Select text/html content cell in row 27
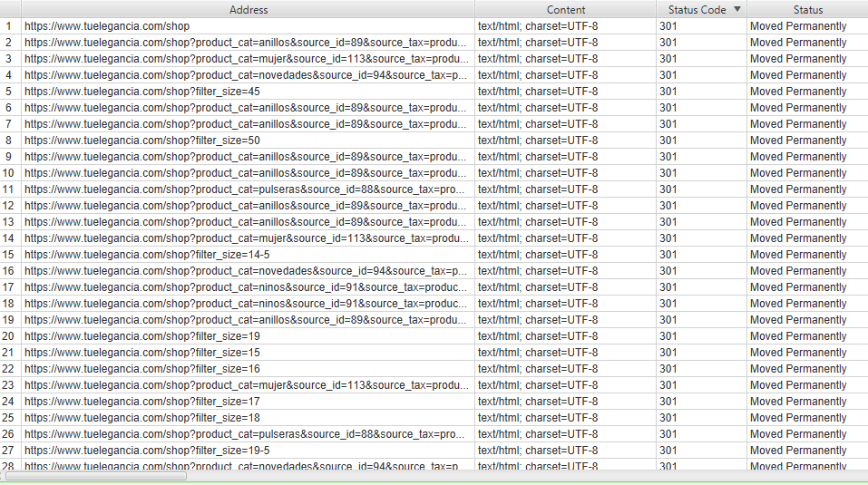868x485 pixels. [x=538, y=451]
